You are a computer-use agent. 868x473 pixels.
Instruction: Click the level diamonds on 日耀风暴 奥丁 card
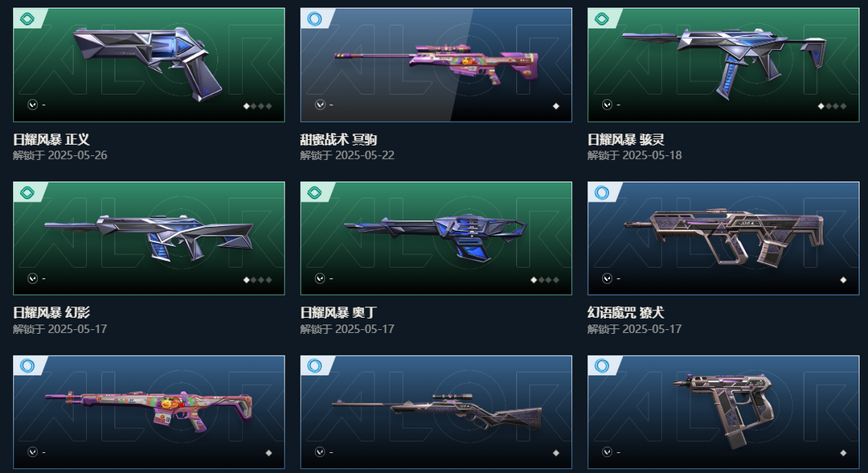(545, 280)
